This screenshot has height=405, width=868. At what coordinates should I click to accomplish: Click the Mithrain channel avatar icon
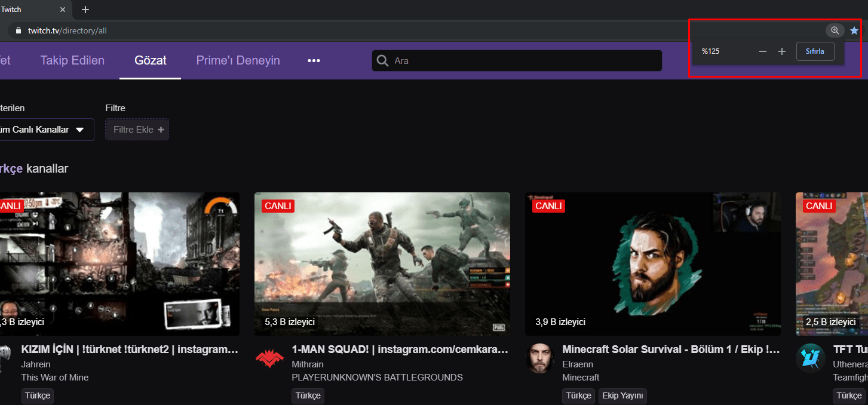270,358
